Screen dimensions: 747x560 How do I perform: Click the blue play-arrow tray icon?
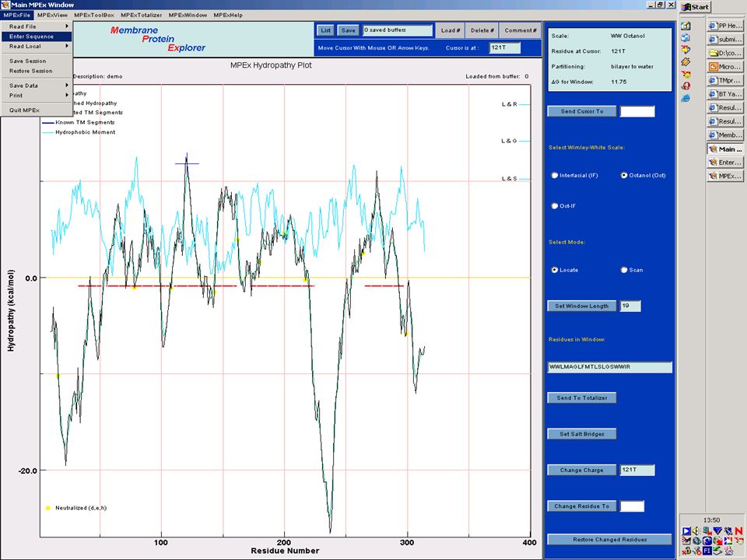coord(686,531)
